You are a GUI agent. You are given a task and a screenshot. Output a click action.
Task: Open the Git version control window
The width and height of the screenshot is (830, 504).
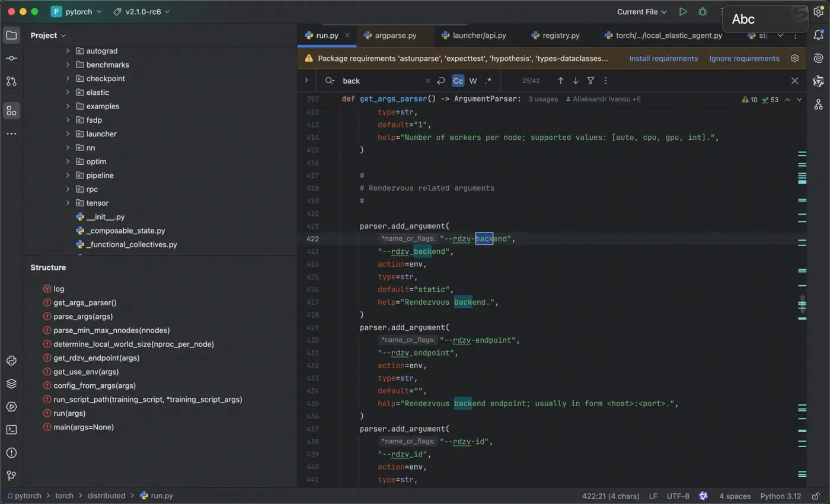click(x=11, y=476)
